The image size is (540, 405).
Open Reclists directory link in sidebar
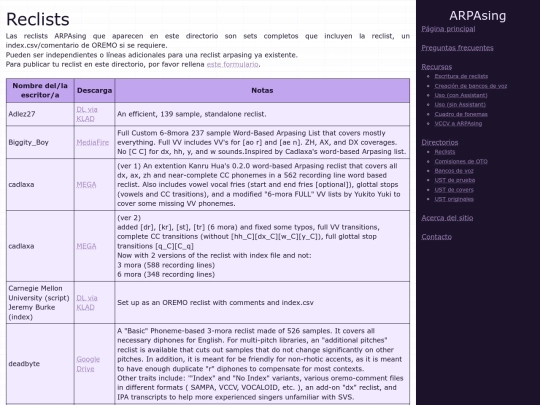click(x=445, y=152)
